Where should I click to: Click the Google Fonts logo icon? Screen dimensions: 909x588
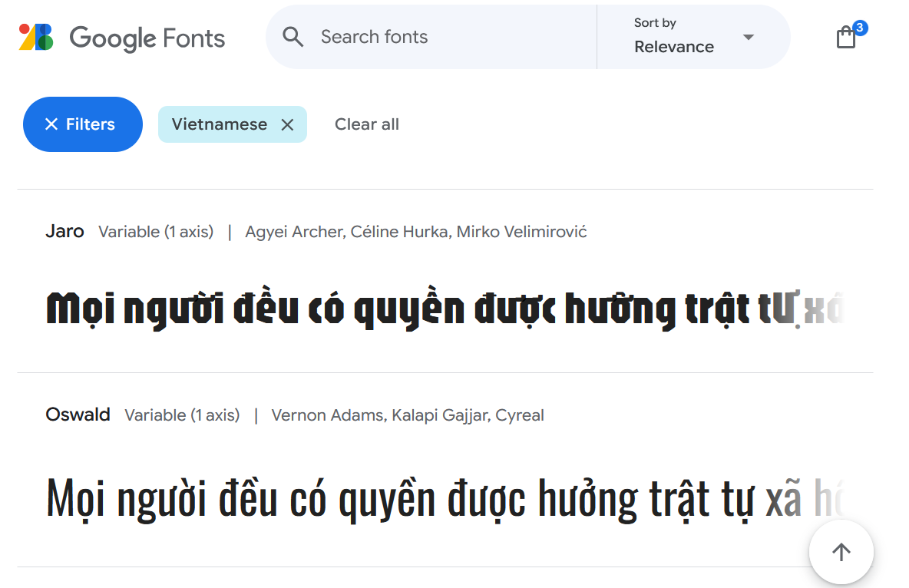[37, 36]
